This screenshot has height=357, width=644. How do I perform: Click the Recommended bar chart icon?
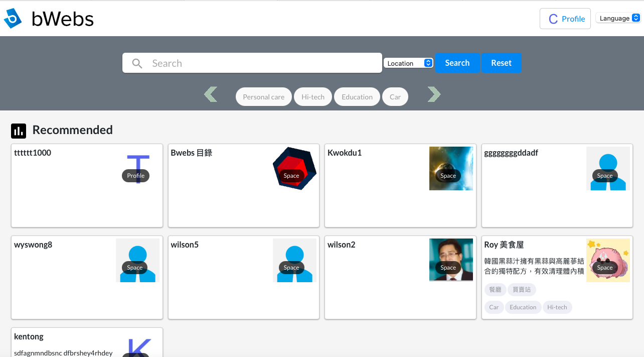tap(19, 131)
